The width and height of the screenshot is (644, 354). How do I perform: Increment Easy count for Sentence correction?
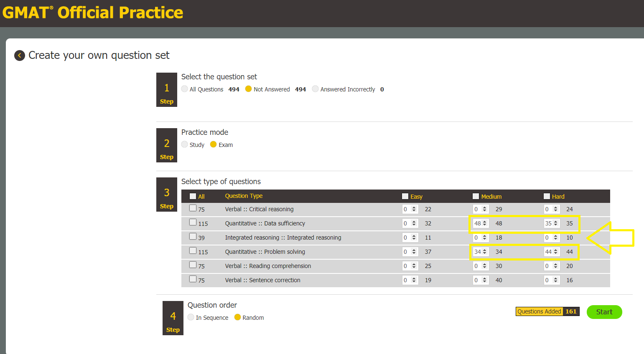point(414,278)
